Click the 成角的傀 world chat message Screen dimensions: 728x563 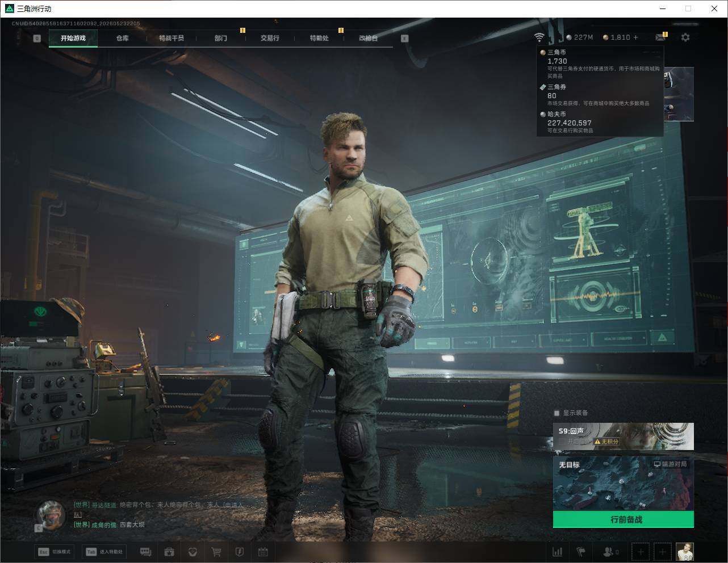(x=110, y=525)
